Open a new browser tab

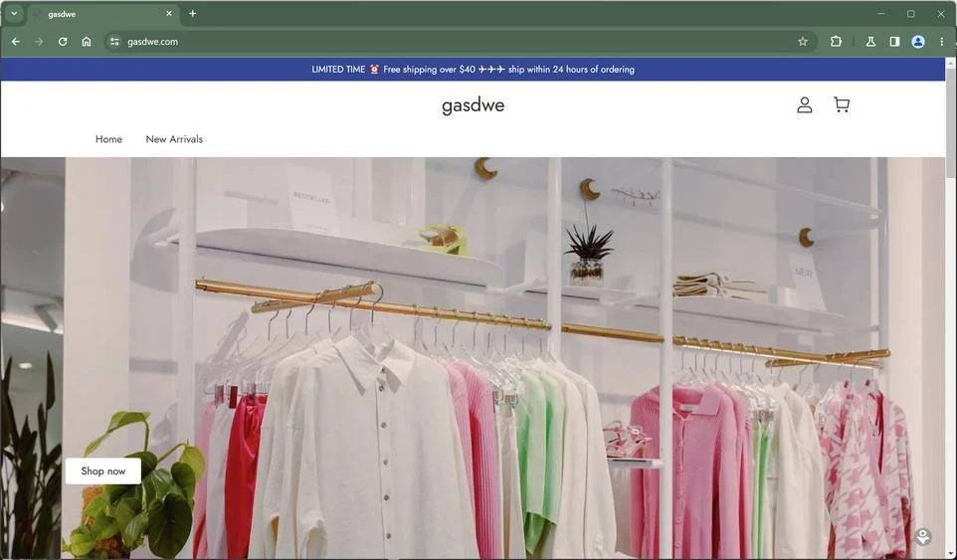click(193, 13)
